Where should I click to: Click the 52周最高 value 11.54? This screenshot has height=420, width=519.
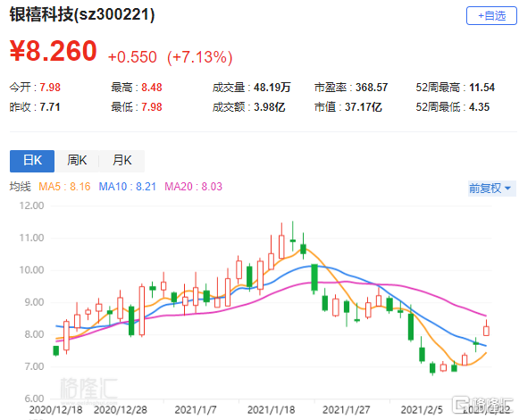click(482, 88)
